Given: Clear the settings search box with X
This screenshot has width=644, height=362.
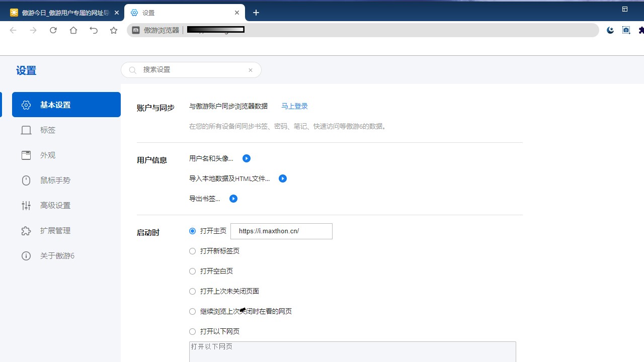Looking at the screenshot, I should click(x=250, y=70).
